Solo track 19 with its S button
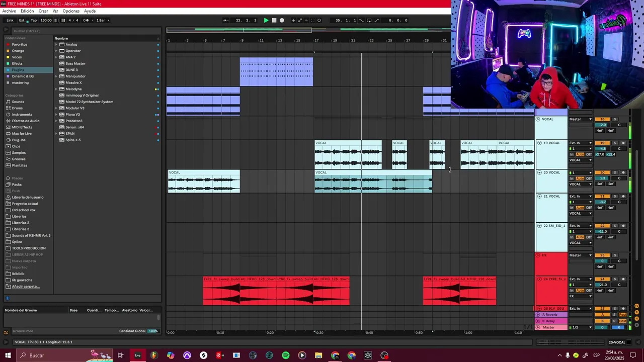 [x=615, y=143]
